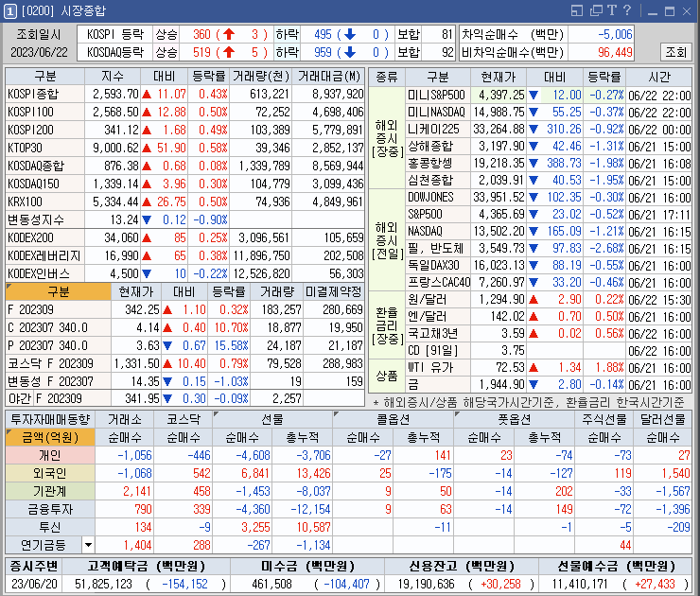700x596 pixels.
Task: Click the screen number 1 icon
Action: 9,11
